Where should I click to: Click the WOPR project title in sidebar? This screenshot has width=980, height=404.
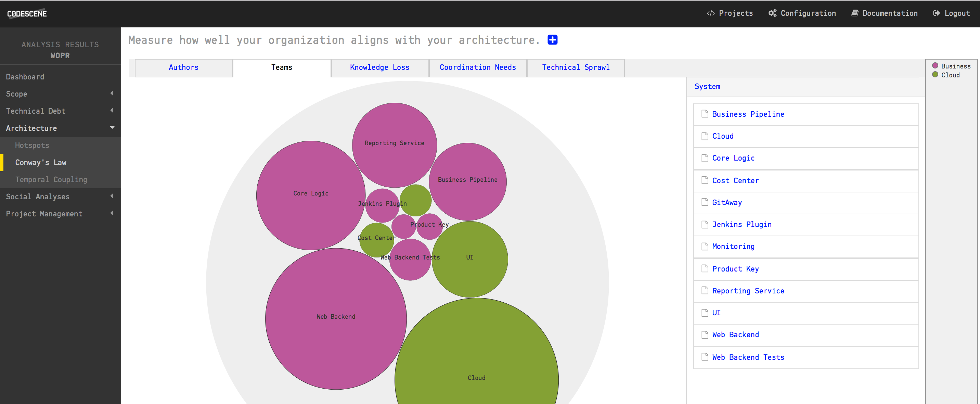click(60, 55)
